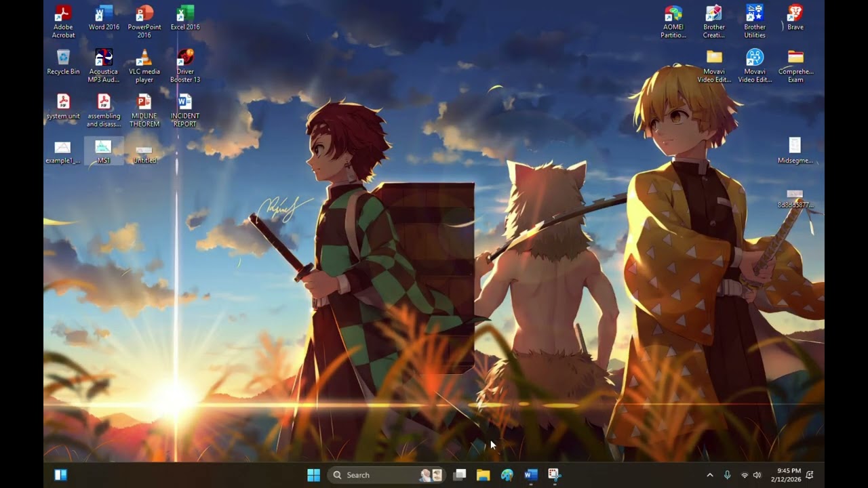Select the round Movavi Video Editor shortcut
Image resolution: width=868 pixels, height=488 pixels.
coord(755,66)
